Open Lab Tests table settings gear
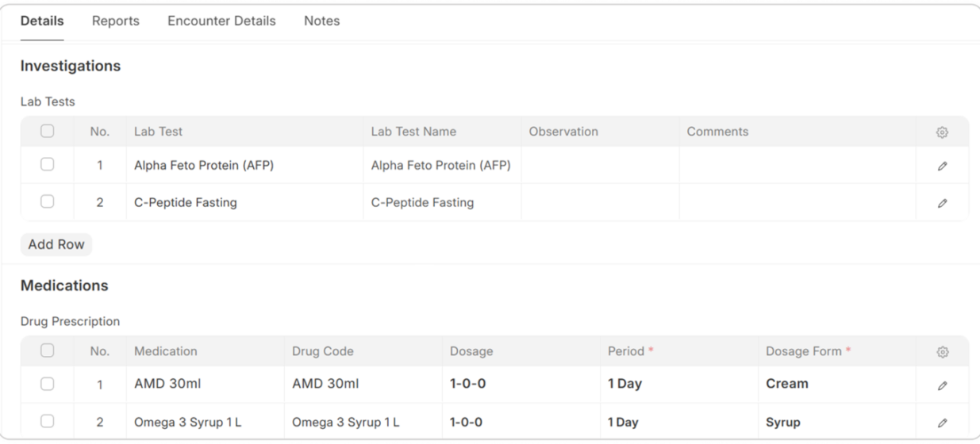Image resolution: width=980 pixels, height=444 pixels. click(942, 132)
